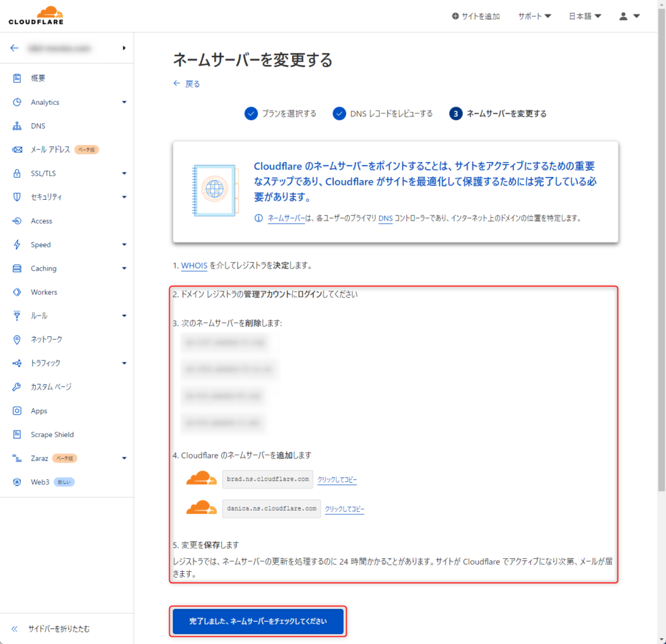
Task: Expand the Speed submenu arrow
Action: point(124,245)
